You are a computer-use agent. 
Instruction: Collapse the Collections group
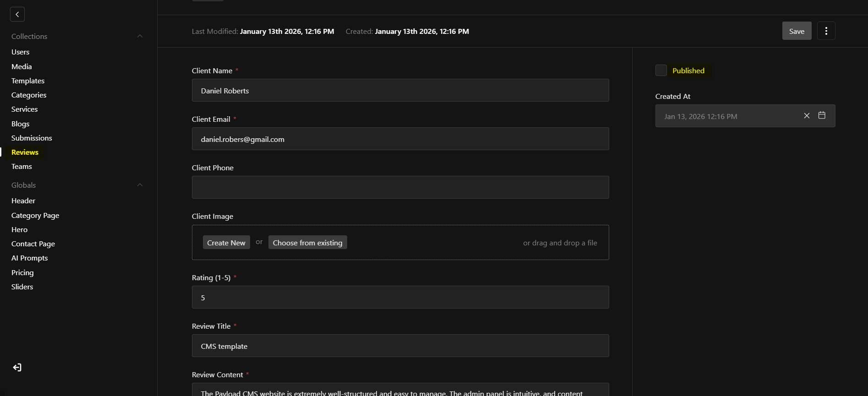pos(140,36)
